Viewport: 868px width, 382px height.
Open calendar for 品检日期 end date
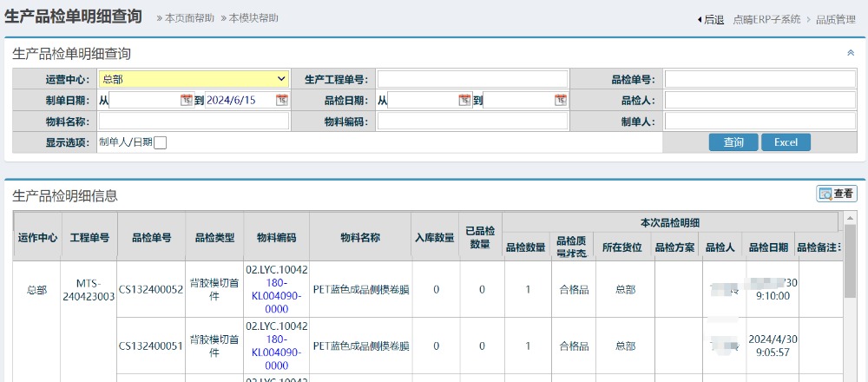coord(560,100)
